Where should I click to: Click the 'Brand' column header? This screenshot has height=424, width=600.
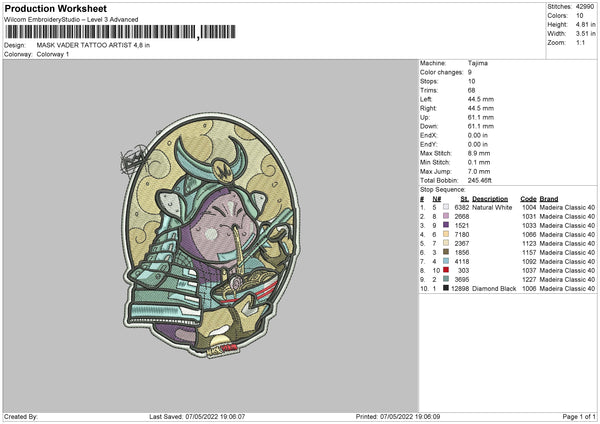[x=549, y=199]
